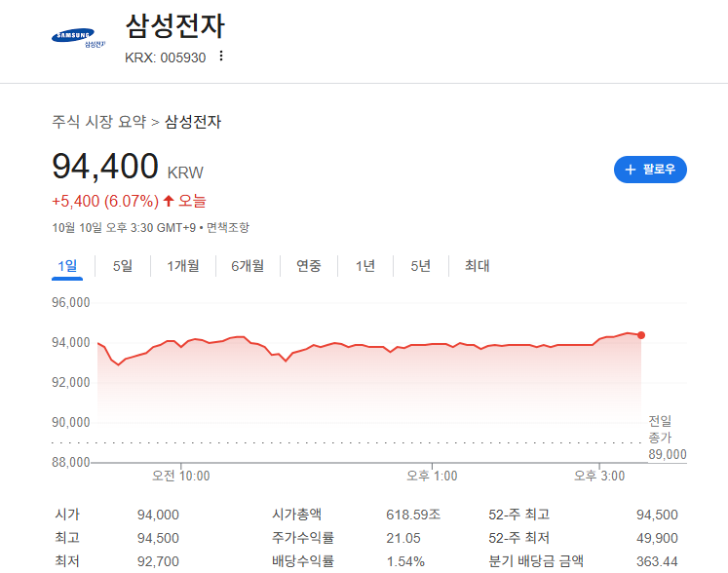Click the 최고 value 94,500 in the first column
728x573 pixels.
coord(158,538)
